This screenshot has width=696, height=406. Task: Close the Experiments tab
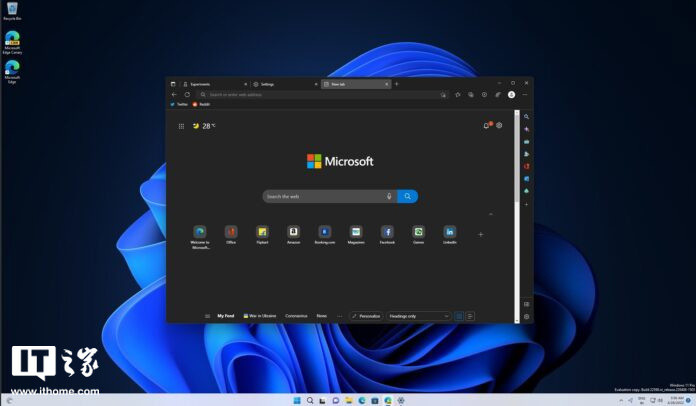tap(245, 84)
